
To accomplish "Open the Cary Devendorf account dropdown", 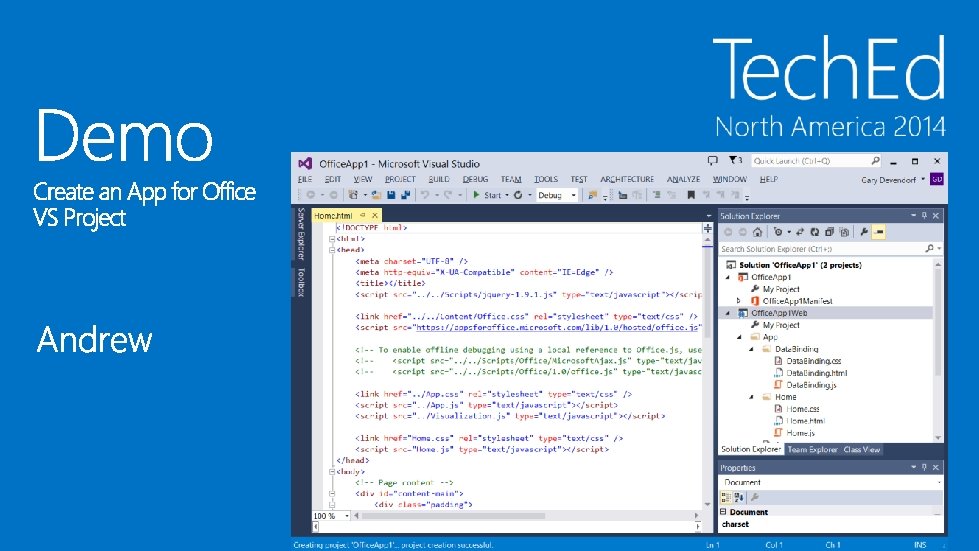I will click(x=923, y=180).
